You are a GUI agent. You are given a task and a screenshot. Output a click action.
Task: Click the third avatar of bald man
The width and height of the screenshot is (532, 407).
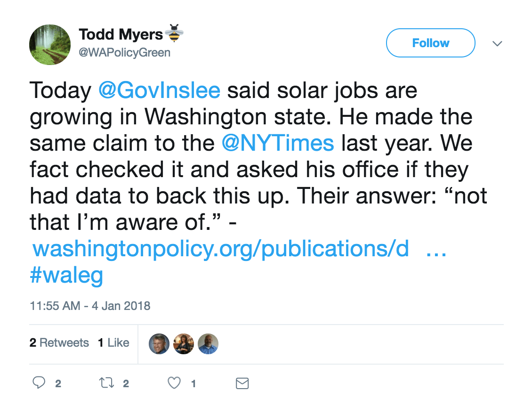click(208, 344)
